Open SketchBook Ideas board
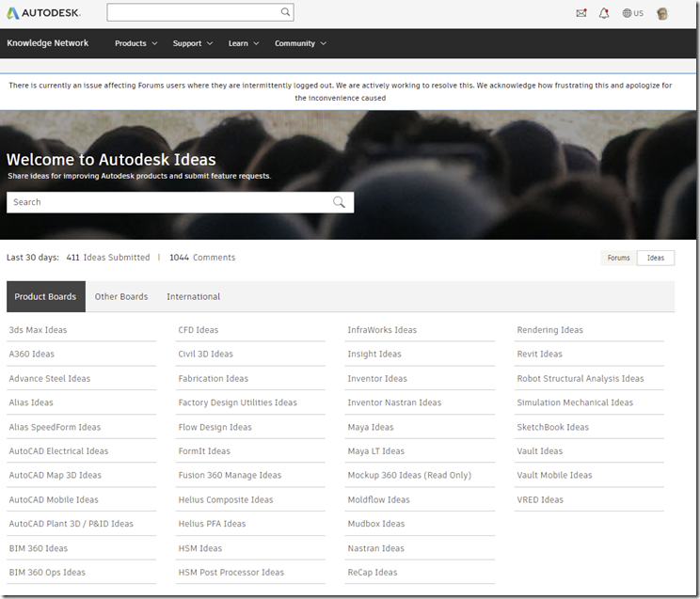The width and height of the screenshot is (700, 599). pyautogui.click(x=552, y=427)
